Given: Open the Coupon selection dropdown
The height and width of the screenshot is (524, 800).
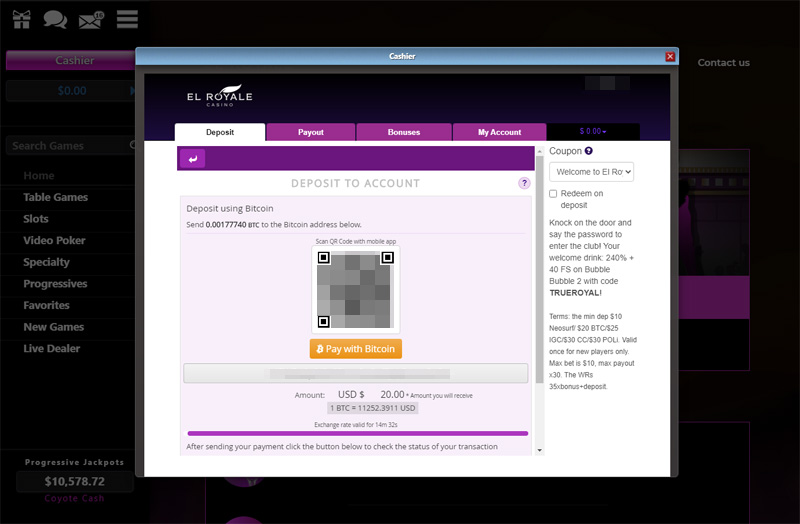Looking at the screenshot, I should 591,172.
